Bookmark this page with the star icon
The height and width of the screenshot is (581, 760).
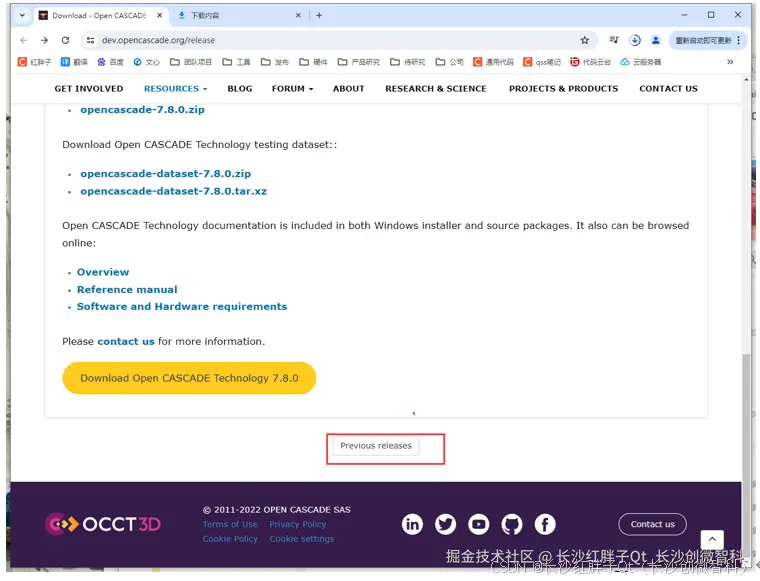coord(585,40)
